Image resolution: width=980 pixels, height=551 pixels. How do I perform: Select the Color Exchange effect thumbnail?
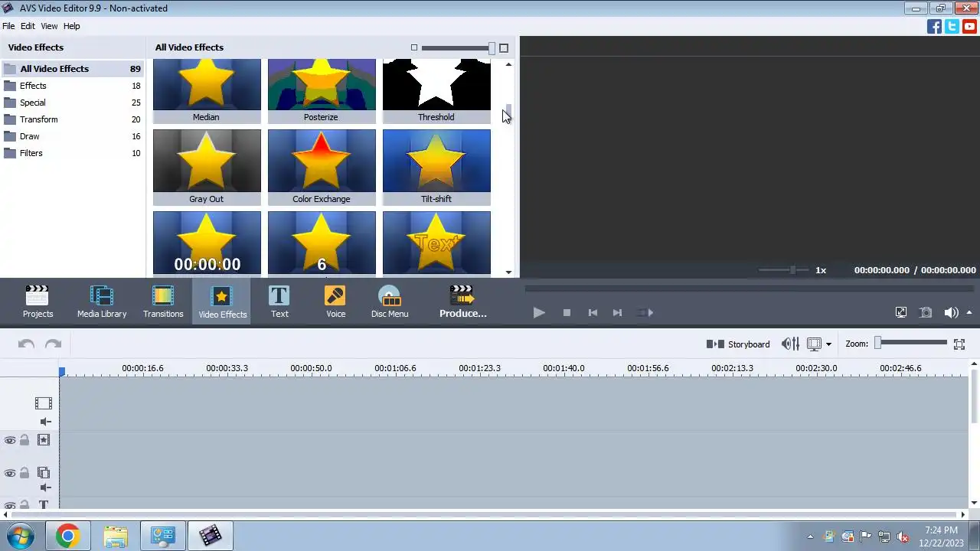pos(322,167)
